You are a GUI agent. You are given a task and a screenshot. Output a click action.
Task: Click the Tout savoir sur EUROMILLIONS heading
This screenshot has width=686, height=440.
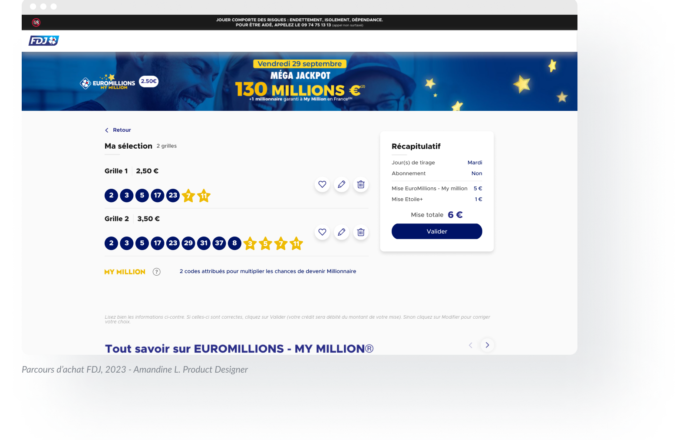(x=239, y=349)
